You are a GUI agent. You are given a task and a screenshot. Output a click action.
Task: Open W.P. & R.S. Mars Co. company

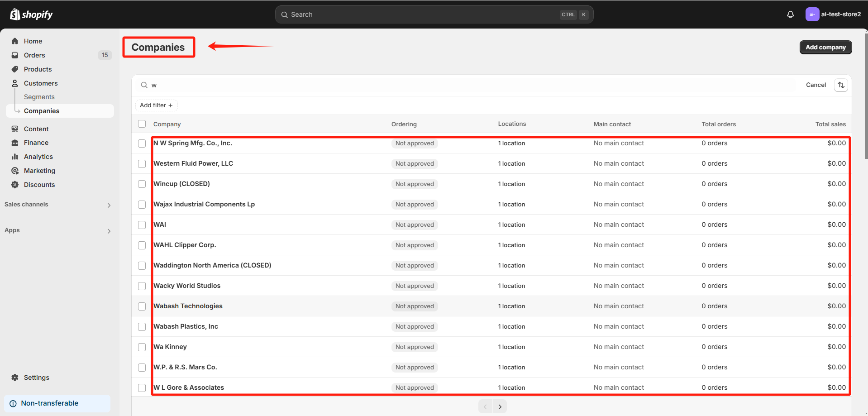click(x=185, y=367)
